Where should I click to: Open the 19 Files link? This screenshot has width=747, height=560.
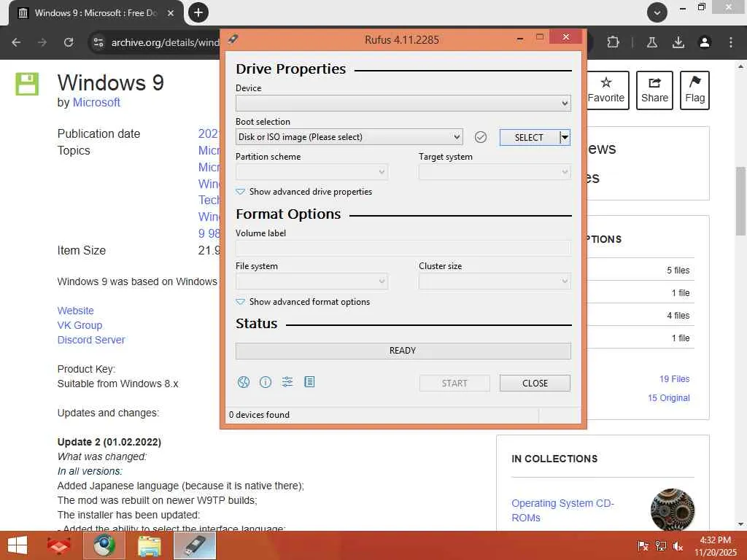pyautogui.click(x=675, y=379)
